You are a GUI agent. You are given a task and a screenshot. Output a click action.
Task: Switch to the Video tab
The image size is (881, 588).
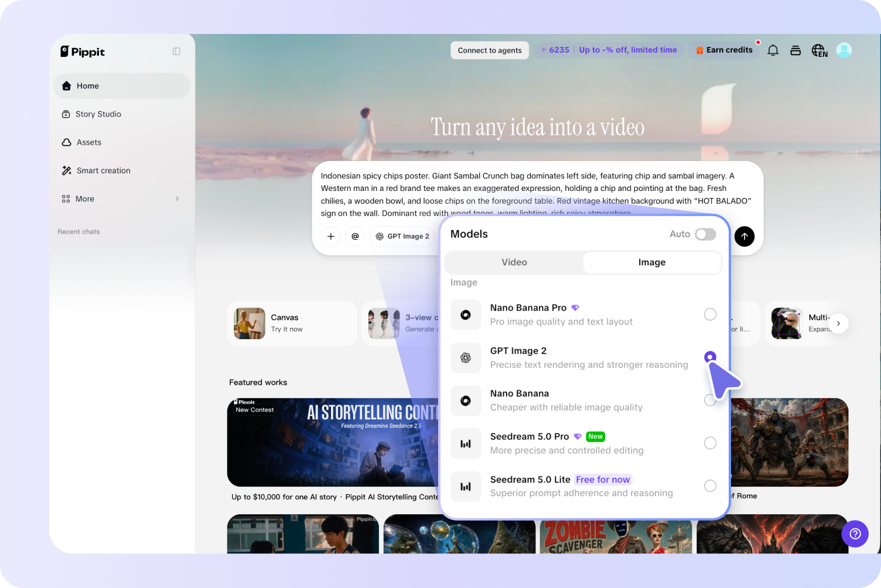[514, 262]
